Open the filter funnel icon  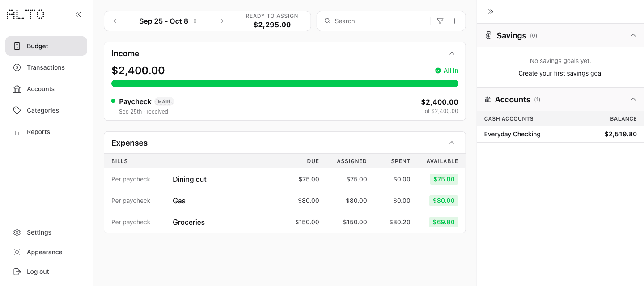click(x=440, y=21)
